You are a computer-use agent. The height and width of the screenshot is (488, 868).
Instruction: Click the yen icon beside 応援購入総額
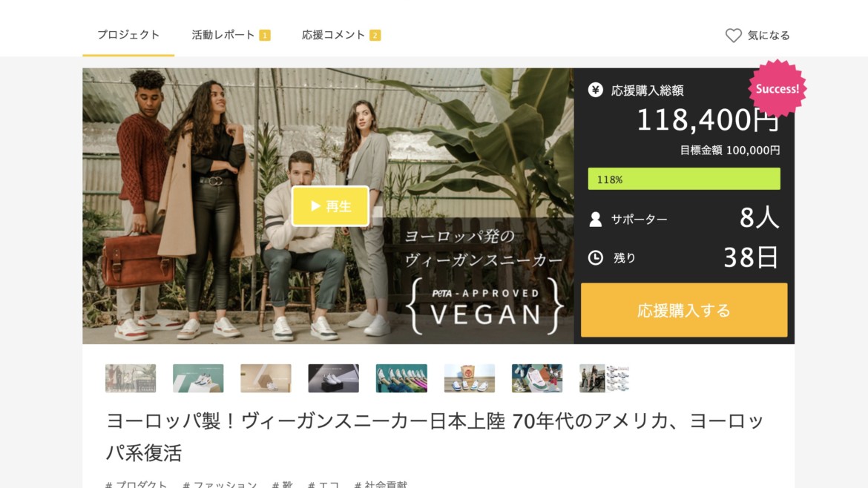pyautogui.click(x=596, y=90)
